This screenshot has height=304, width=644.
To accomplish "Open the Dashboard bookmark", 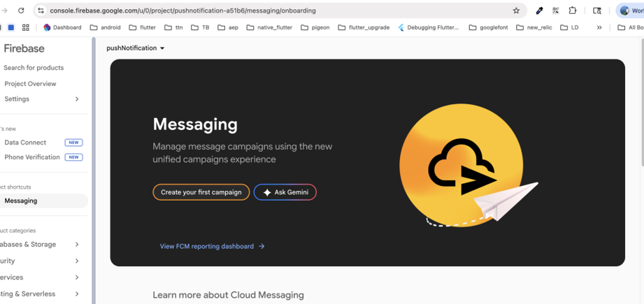I will tap(62, 27).
